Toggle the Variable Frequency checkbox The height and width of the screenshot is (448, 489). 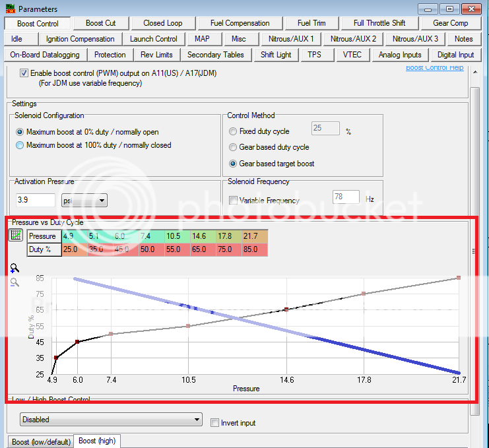coord(233,200)
